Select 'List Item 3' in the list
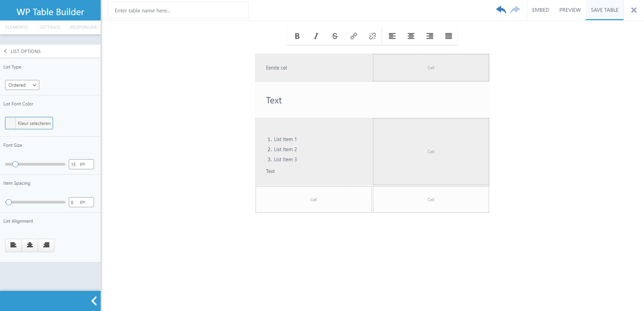The image size is (644, 311). tap(285, 160)
